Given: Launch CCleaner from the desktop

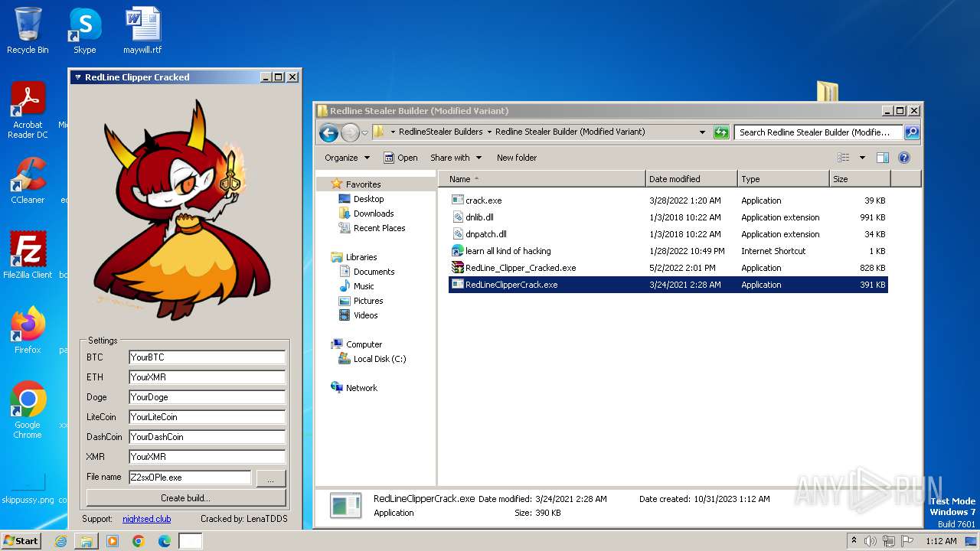Looking at the screenshot, I should click(28, 181).
